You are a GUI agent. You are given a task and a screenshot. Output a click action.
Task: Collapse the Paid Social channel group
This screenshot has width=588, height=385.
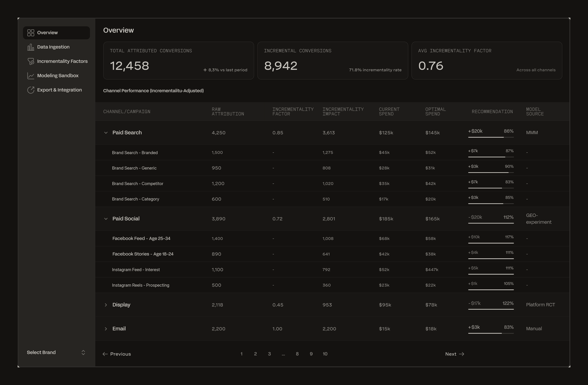(x=106, y=219)
